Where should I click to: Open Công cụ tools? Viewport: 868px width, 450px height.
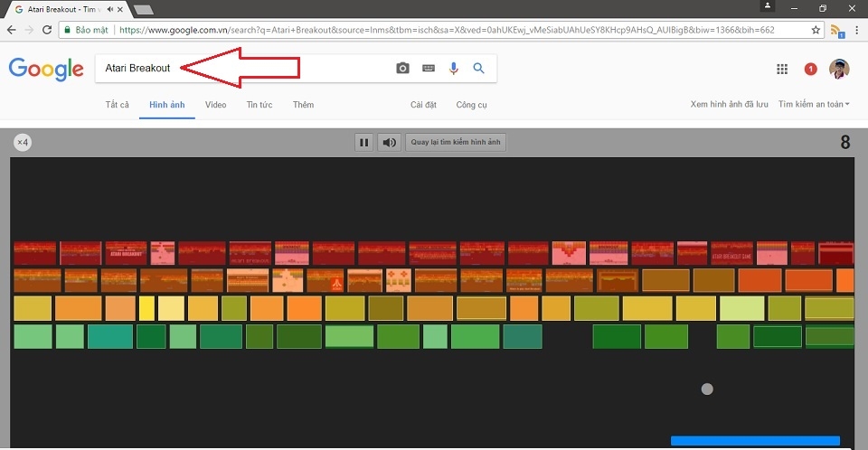472,105
